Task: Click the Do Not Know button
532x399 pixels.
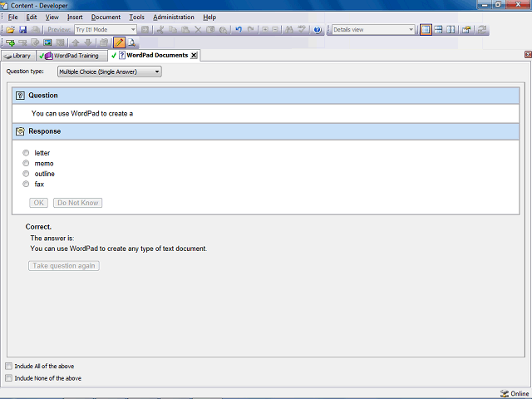Action: coord(77,203)
